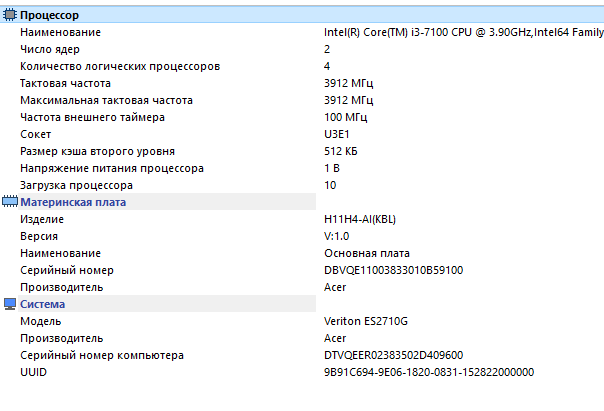Click the H11H4-AI(KBL) value
This screenshot has width=604, height=411.
[360, 219]
